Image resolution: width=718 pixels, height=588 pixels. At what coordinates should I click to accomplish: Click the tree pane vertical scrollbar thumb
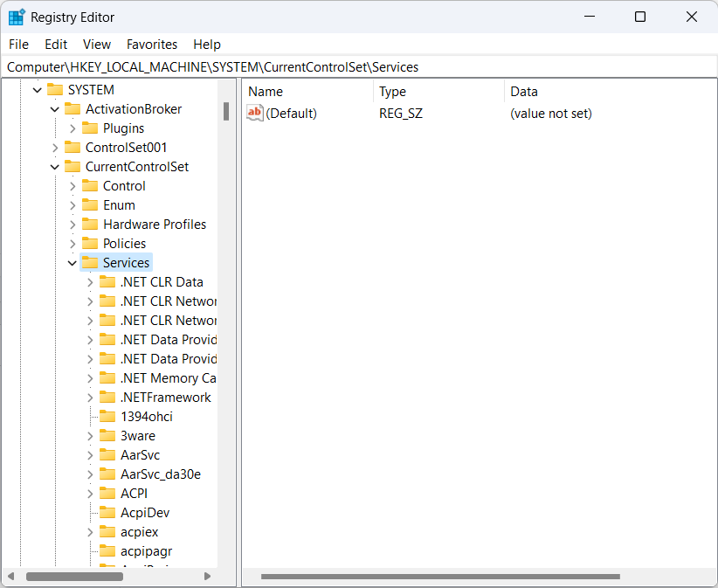(226, 111)
